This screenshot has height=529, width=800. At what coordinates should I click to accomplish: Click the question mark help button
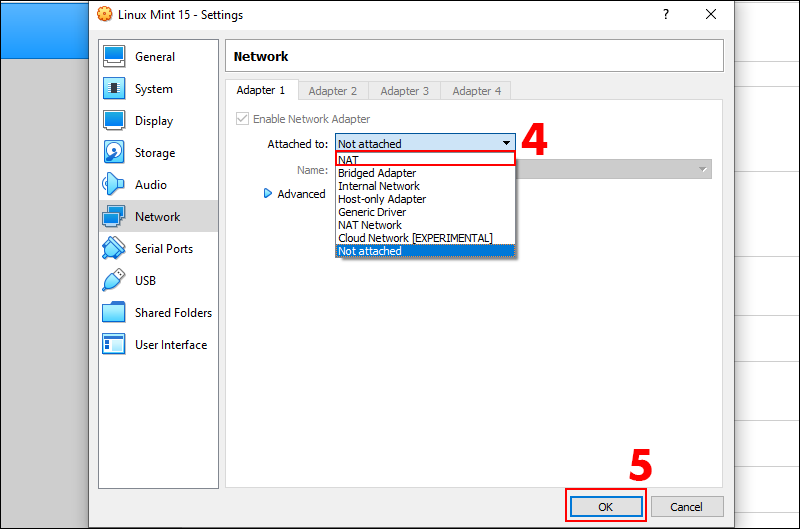[666, 14]
